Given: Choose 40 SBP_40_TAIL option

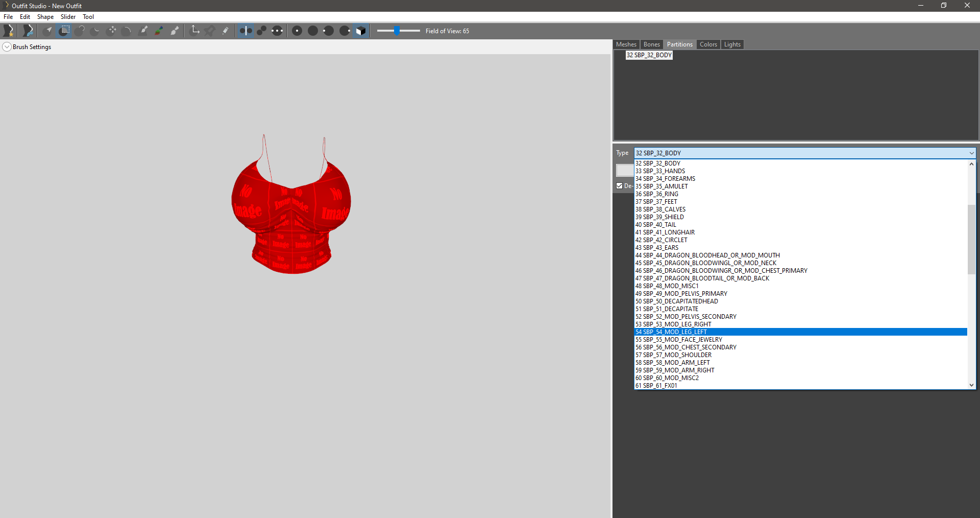Looking at the screenshot, I should point(800,225).
